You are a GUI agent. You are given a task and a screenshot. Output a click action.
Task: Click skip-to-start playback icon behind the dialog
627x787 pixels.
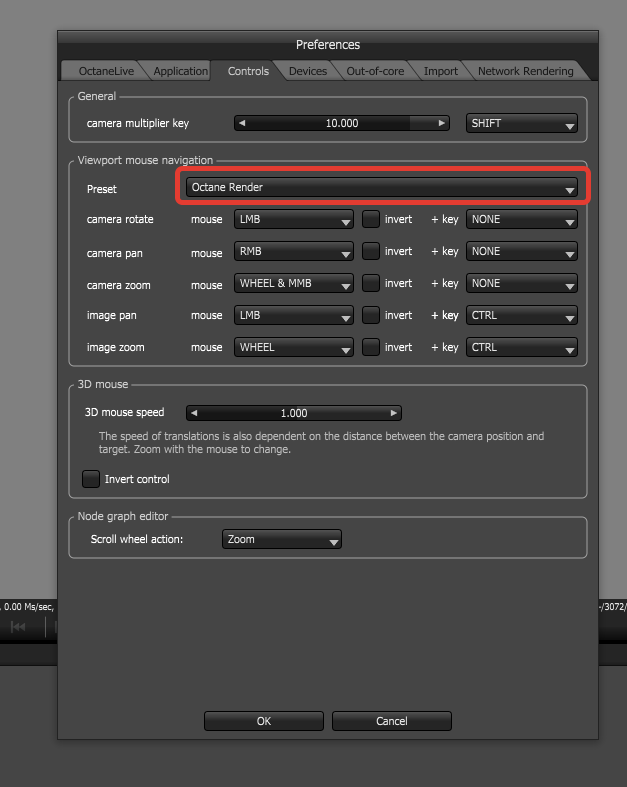(x=18, y=627)
